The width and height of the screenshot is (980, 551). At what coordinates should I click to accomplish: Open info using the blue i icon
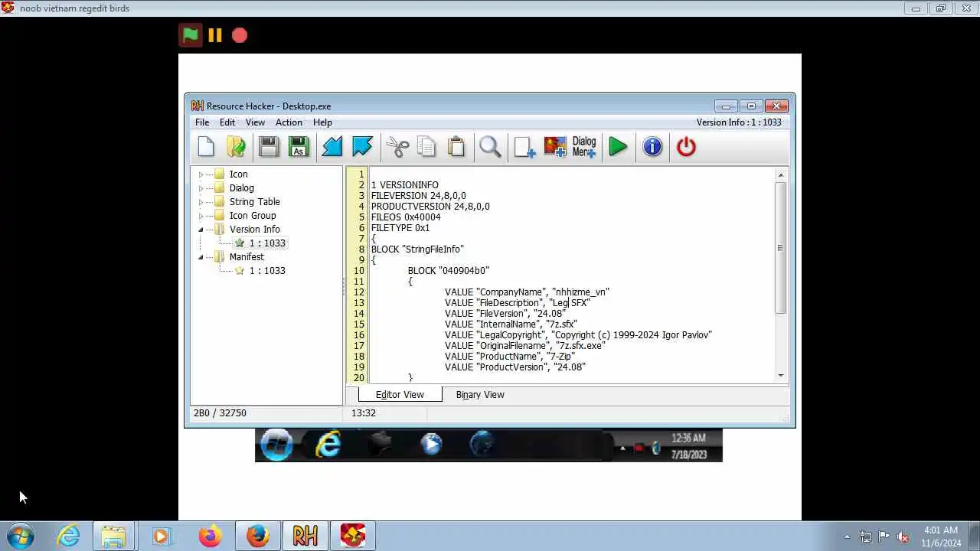pyautogui.click(x=652, y=147)
